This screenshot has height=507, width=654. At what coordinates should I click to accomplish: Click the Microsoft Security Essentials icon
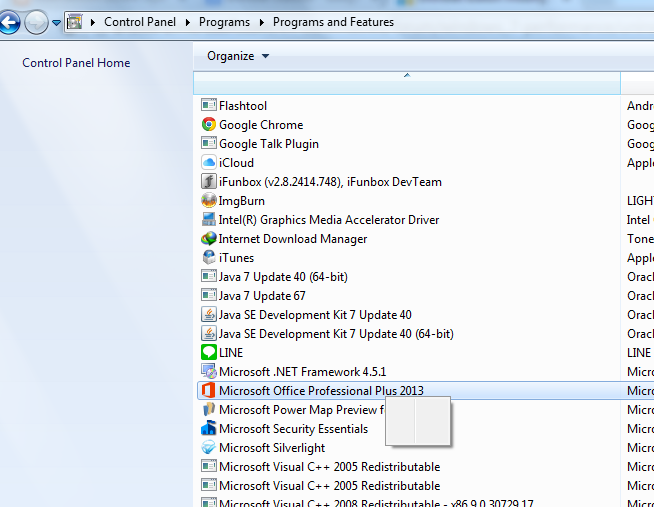209,428
